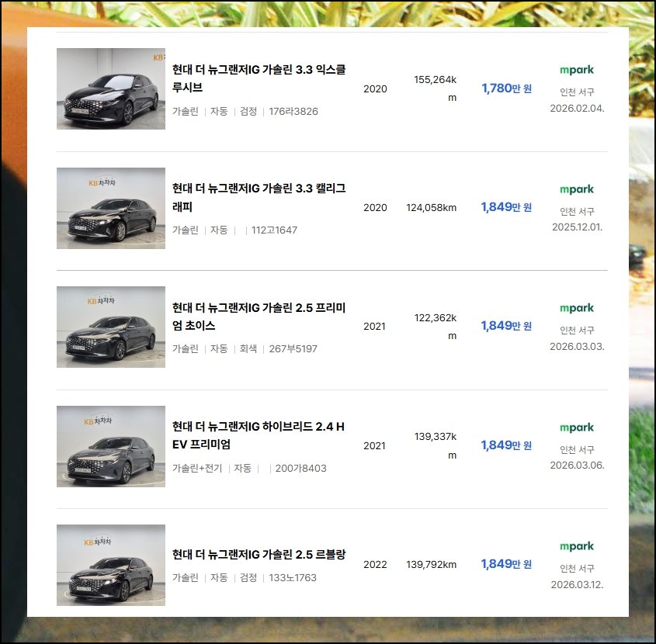Click the 1,780만 원 price
656x644 pixels.
[x=507, y=88]
